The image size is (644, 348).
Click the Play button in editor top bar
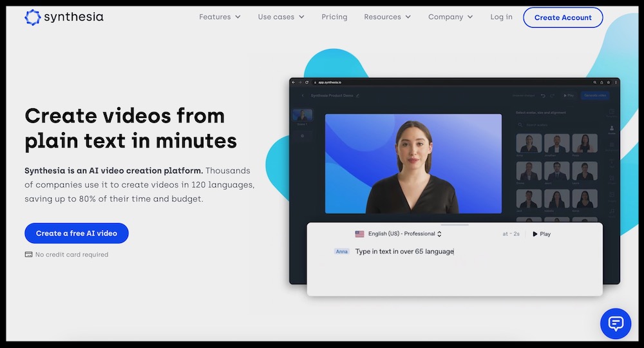click(x=569, y=95)
